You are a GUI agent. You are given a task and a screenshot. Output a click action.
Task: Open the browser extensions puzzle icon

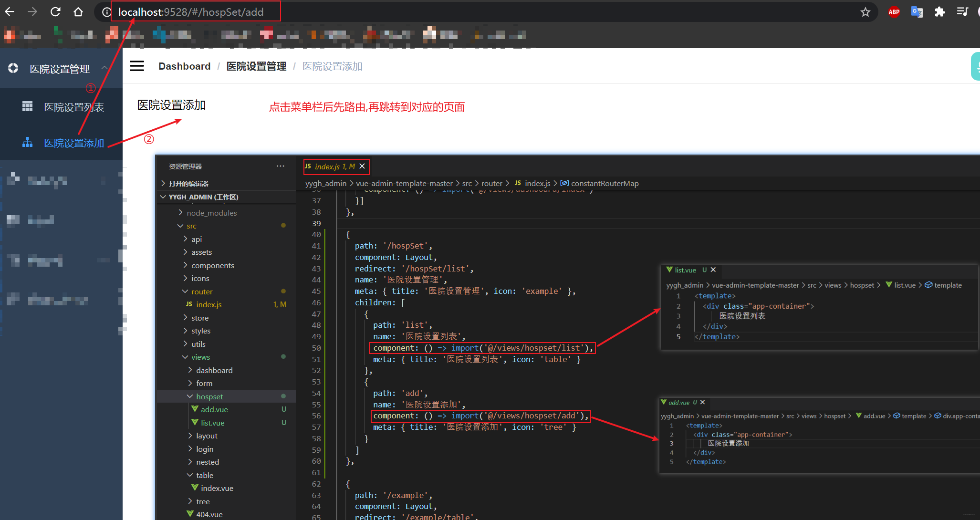tap(939, 12)
